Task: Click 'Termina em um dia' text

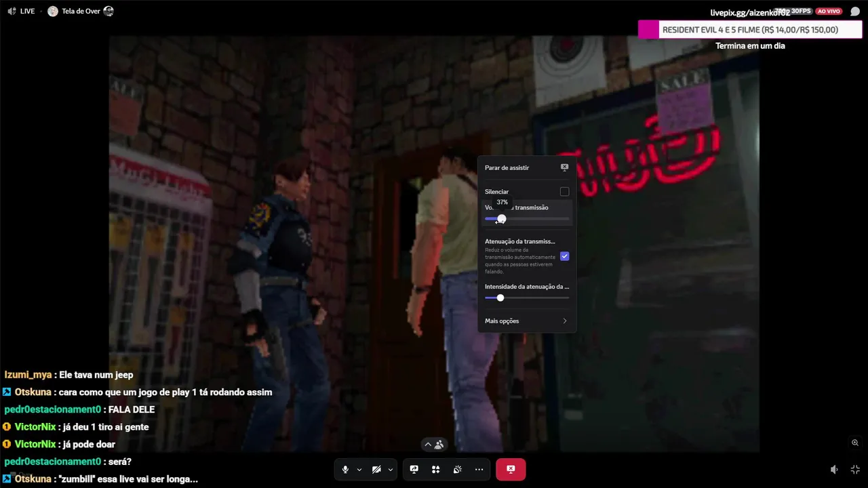Action: [x=750, y=46]
